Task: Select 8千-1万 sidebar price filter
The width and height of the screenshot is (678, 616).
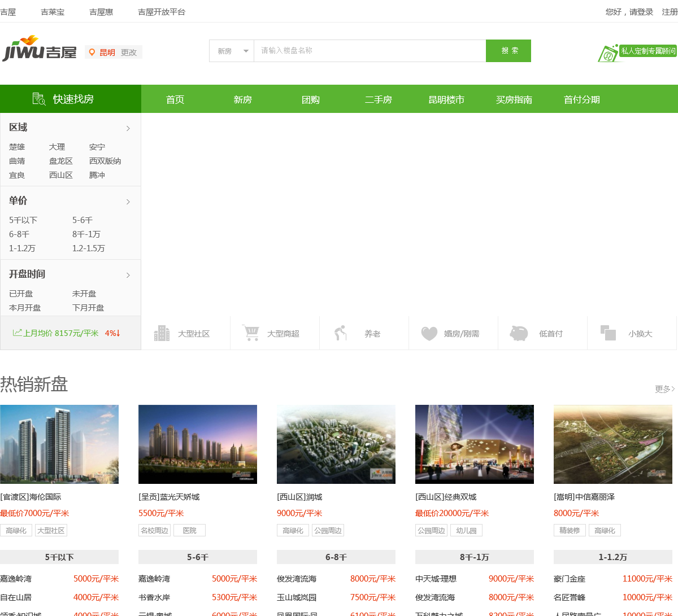Action: tap(86, 234)
